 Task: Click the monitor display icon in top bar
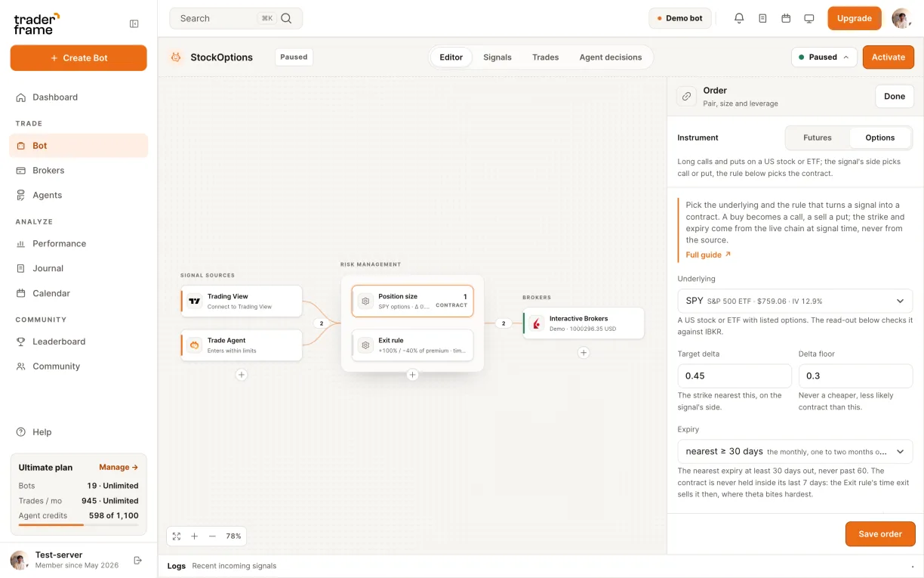tap(809, 18)
